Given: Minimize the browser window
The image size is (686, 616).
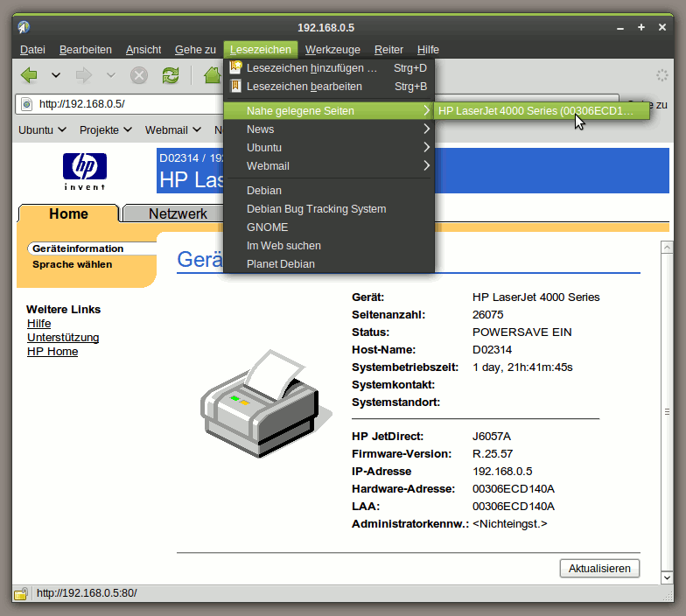Looking at the screenshot, I should point(620,28).
